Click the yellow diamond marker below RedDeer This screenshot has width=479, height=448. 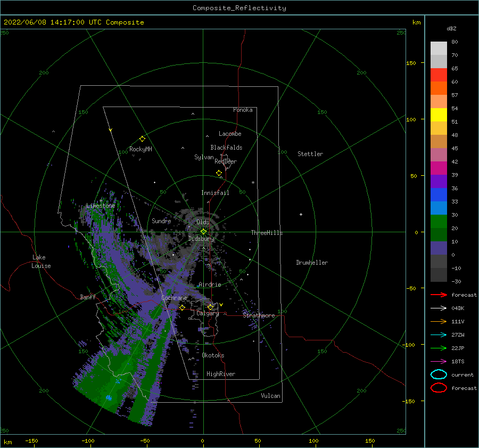click(x=219, y=173)
